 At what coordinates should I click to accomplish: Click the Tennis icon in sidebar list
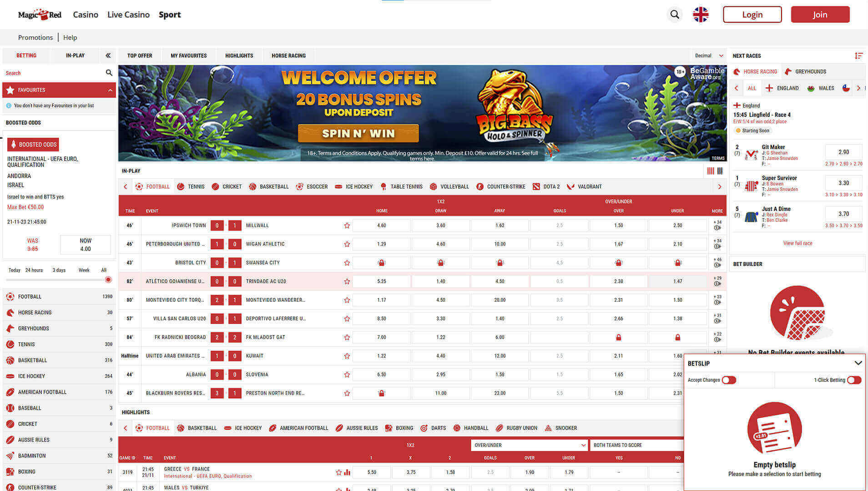point(10,344)
